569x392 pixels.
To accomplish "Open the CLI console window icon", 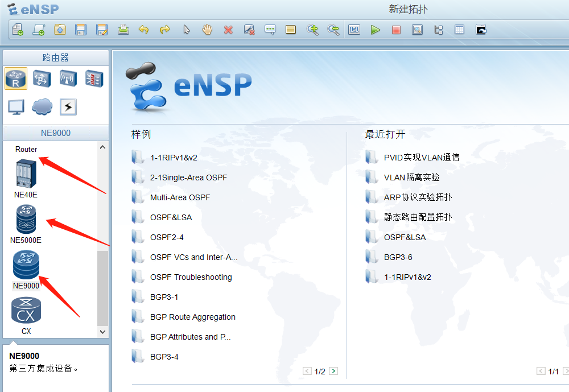I will click(x=481, y=30).
